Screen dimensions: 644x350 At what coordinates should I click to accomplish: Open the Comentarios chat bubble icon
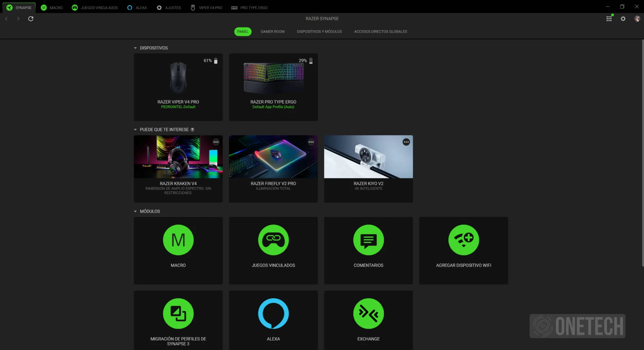[368, 240]
